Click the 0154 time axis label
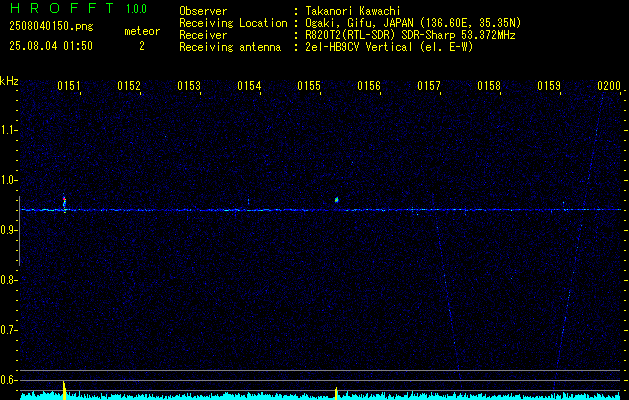Screen dimensions: 629x400 click(249, 86)
